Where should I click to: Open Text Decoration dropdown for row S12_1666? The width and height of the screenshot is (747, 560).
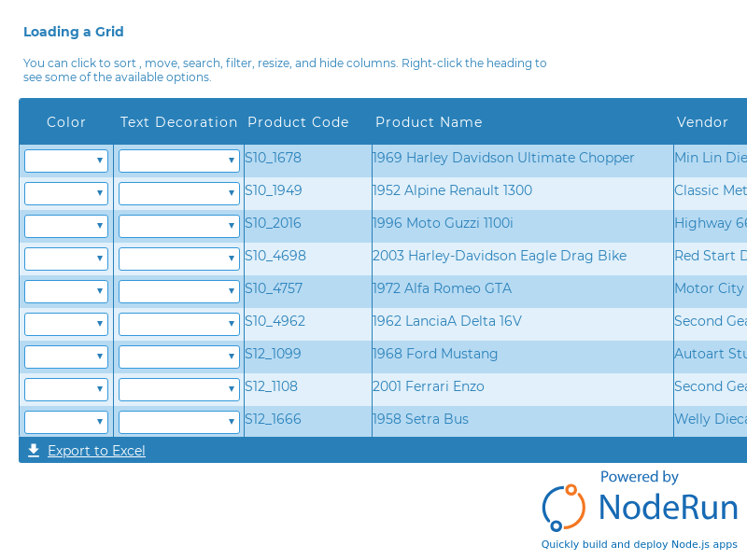[179, 422]
